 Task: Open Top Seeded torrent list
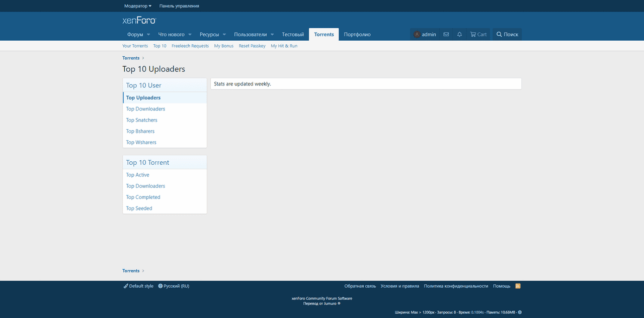(139, 208)
